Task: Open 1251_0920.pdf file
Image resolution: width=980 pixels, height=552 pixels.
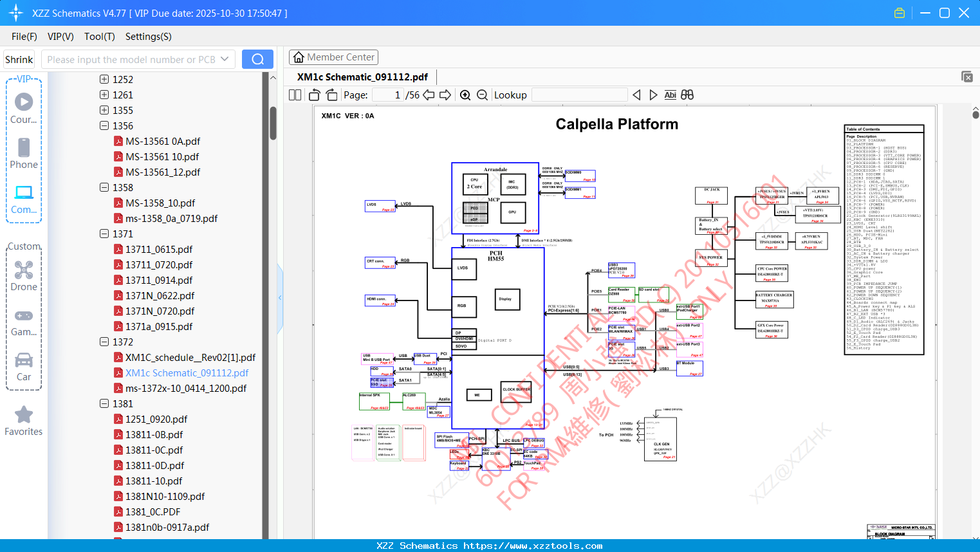Action: [156, 419]
